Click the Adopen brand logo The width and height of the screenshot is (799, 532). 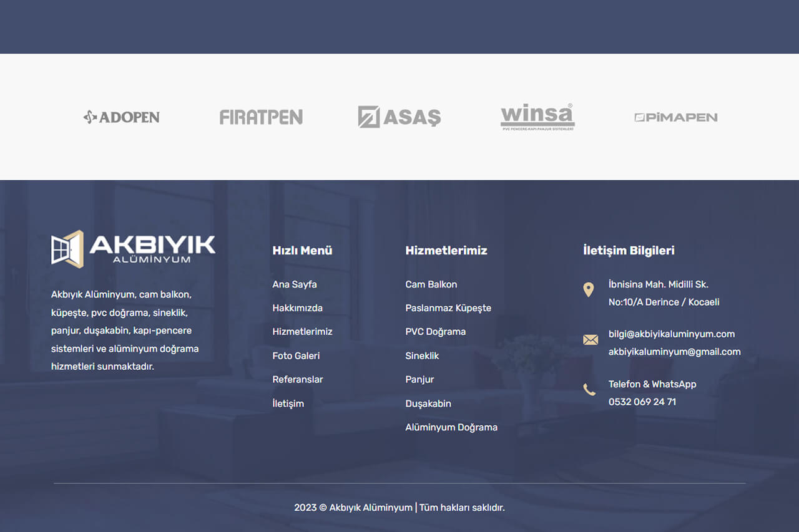point(122,117)
